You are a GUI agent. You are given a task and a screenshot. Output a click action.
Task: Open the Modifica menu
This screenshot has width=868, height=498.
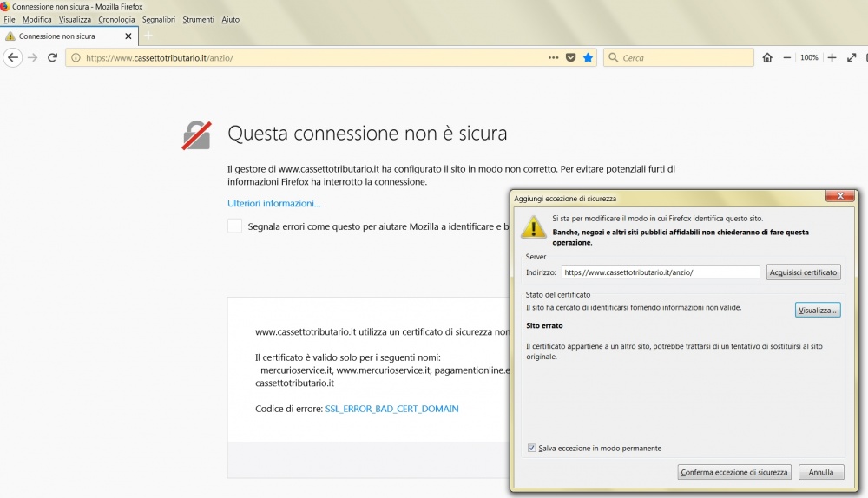pyautogui.click(x=37, y=19)
